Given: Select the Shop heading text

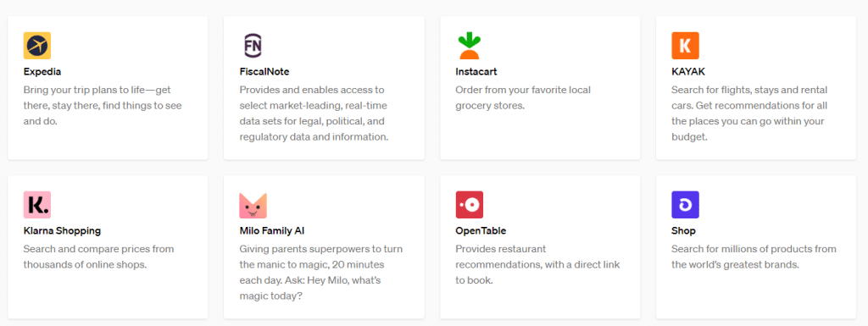Looking at the screenshot, I should [683, 231].
